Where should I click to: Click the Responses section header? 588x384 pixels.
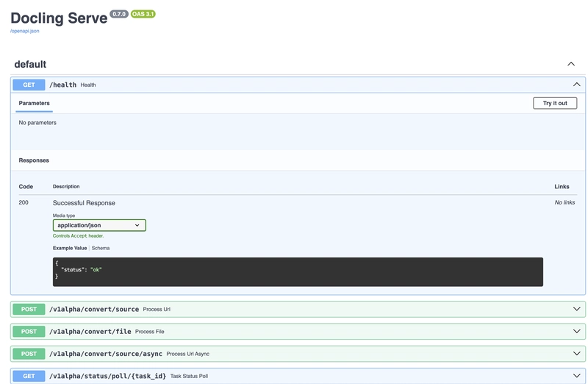click(x=34, y=160)
